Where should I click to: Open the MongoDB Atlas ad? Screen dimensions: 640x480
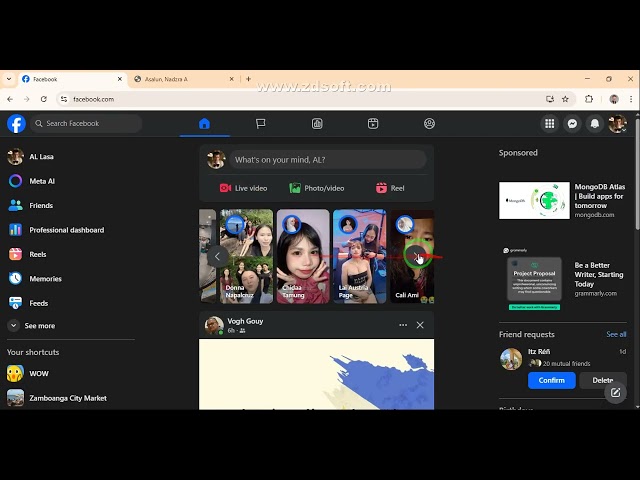click(562, 200)
